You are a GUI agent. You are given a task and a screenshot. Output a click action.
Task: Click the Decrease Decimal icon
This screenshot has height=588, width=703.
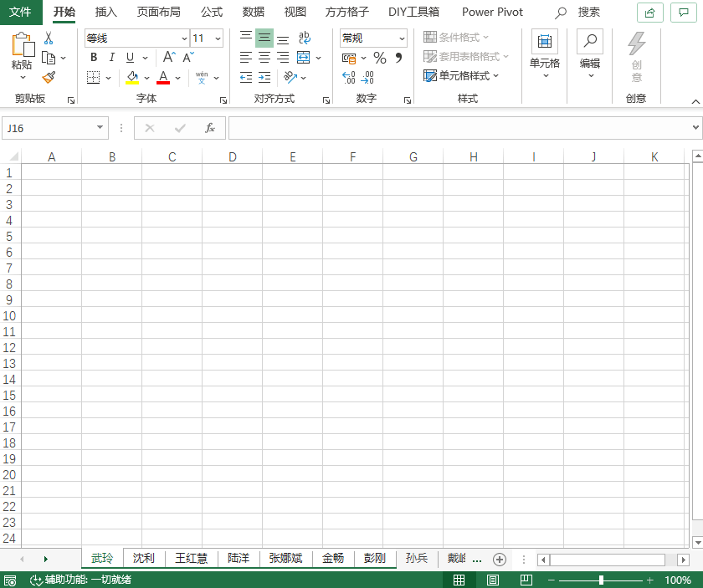click(x=367, y=78)
